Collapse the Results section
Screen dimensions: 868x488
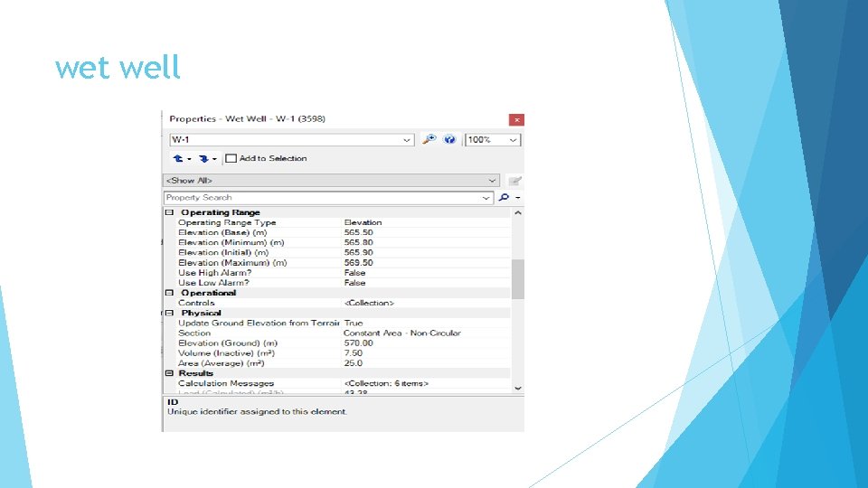169,373
